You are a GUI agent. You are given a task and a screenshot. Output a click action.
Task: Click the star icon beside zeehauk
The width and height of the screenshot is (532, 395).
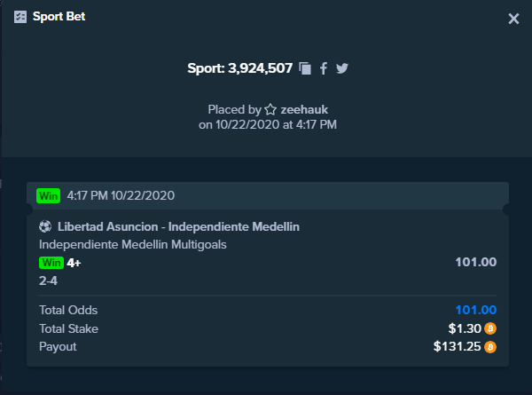(x=270, y=109)
